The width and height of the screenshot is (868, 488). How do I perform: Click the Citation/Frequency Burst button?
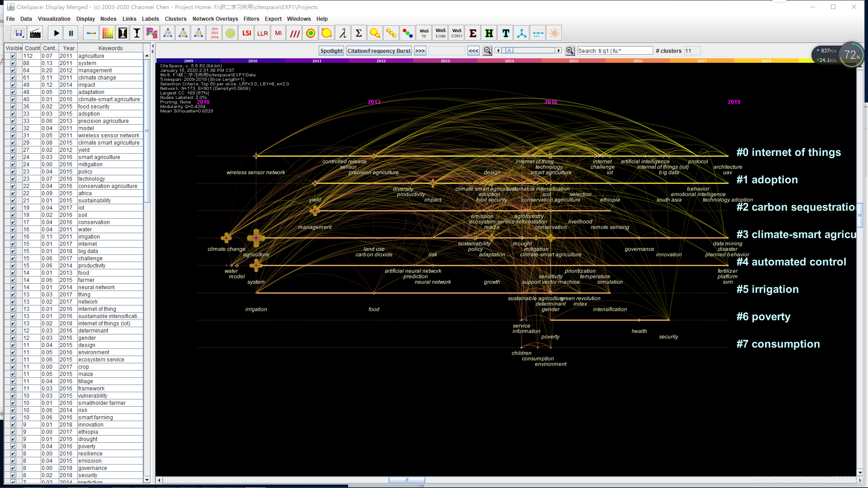point(379,51)
